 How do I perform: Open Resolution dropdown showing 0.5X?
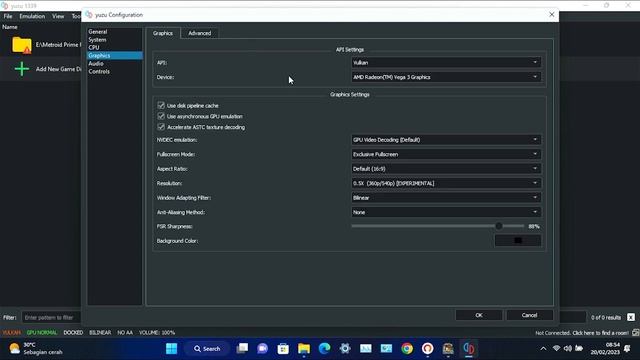(446, 183)
